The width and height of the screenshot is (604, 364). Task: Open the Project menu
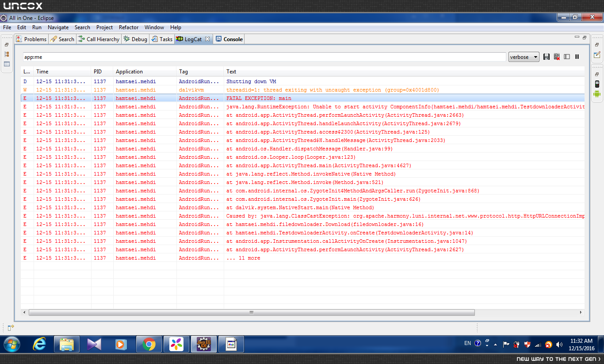104,27
